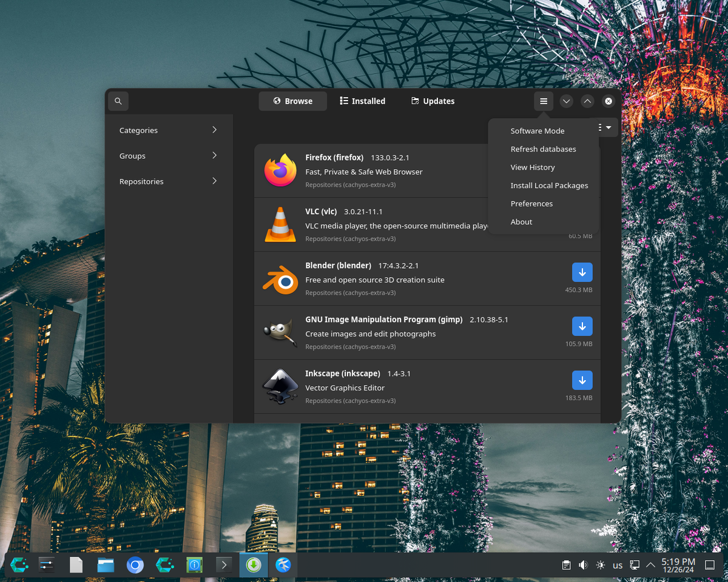Open system settings sliders icon in taskbar

click(x=47, y=565)
